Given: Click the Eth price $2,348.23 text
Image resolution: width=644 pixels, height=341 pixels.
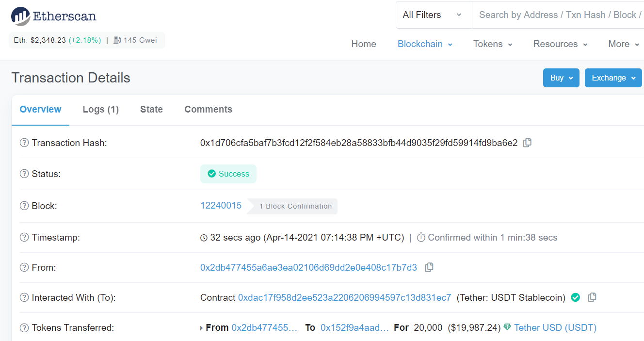Looking at the screenshot, I should pyautogui.click(x=40, y=40).
